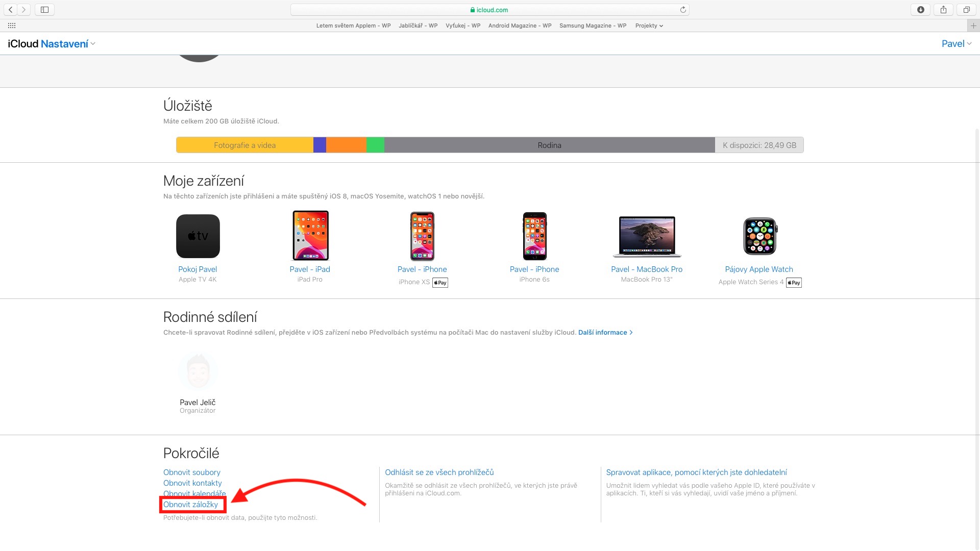Reload page with the refresh icon
Image resolution: width=980 pixels, height=551 pixels.
pos(683,10)
